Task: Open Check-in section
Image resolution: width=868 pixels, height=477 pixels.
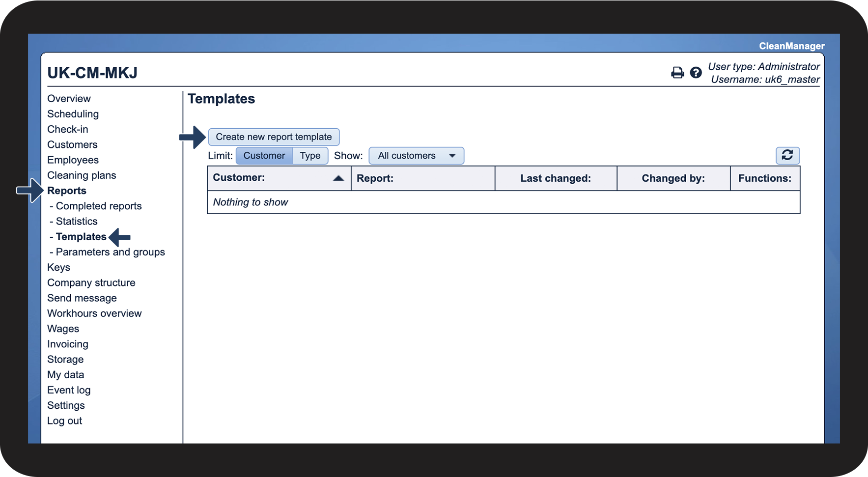Action: click(68, 129)
